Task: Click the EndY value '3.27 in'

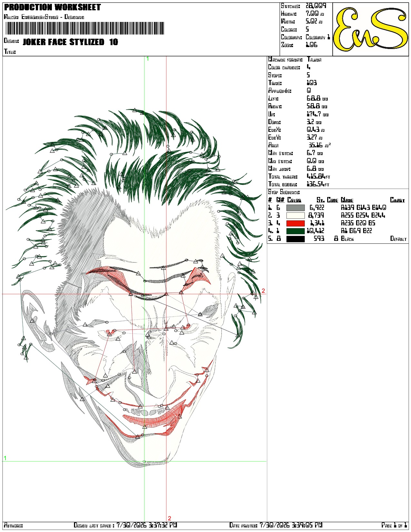Action: pos(315,137)
